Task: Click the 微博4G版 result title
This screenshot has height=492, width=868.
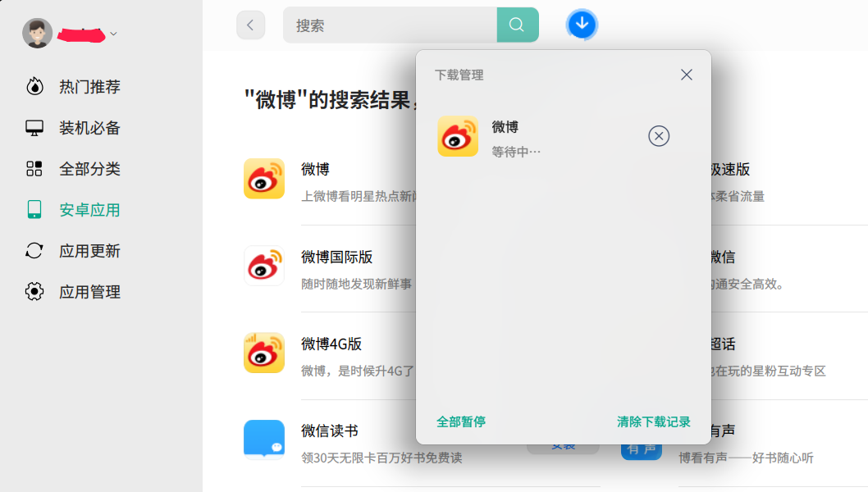Action: click(331, 344)
